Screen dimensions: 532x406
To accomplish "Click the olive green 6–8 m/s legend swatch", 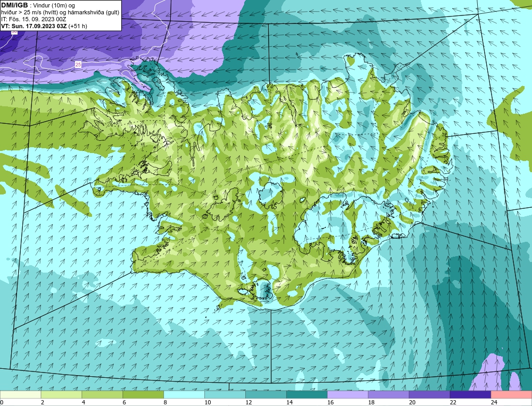I will (x=143, y=395).
